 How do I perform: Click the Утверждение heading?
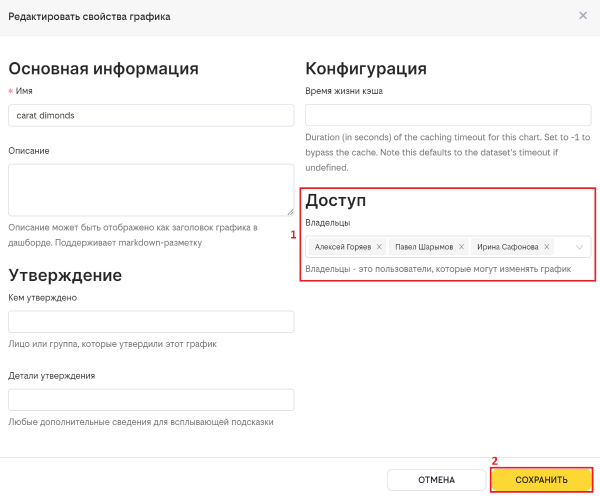[x=65, y=275]
